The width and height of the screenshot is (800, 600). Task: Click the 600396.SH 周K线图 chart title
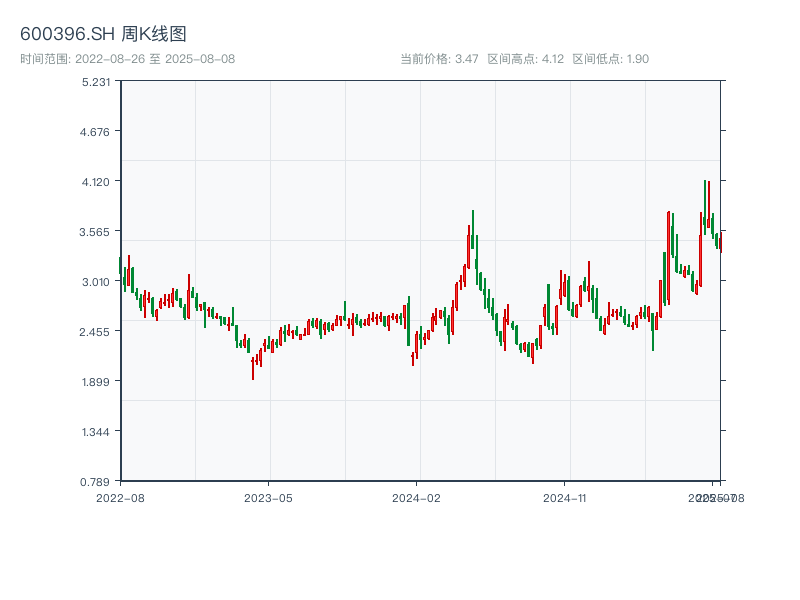(103, 34)
